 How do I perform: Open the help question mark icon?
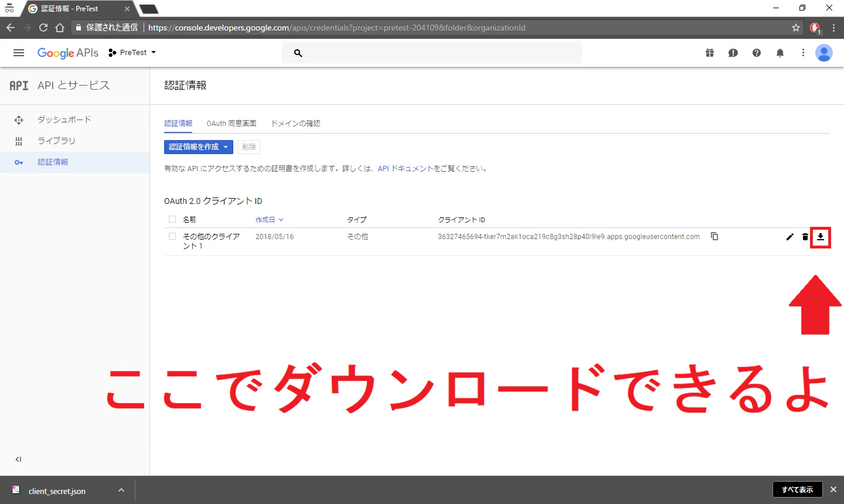point(757,53)
